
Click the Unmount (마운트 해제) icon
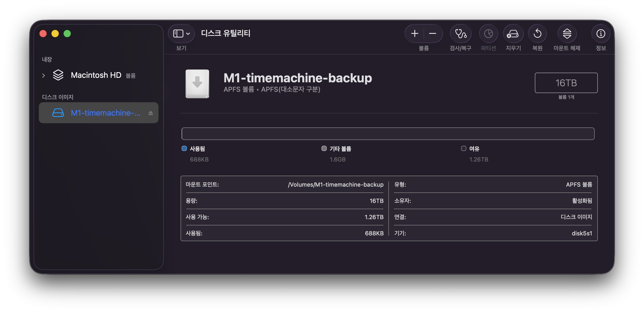coord(567,34)
